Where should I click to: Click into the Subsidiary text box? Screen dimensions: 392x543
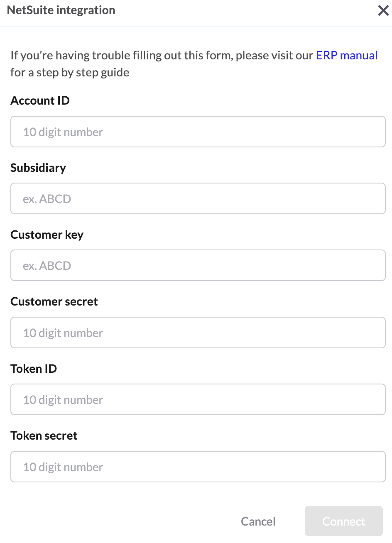coord(198,199)
